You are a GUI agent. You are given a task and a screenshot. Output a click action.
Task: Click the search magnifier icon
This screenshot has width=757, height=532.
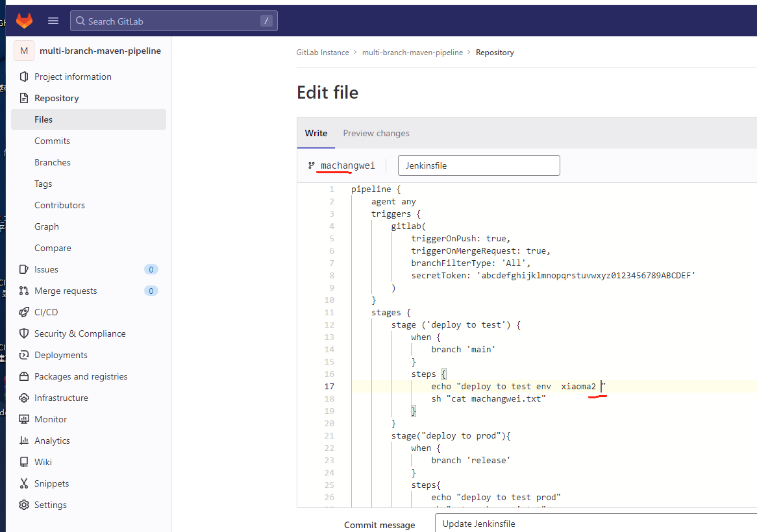81,21
